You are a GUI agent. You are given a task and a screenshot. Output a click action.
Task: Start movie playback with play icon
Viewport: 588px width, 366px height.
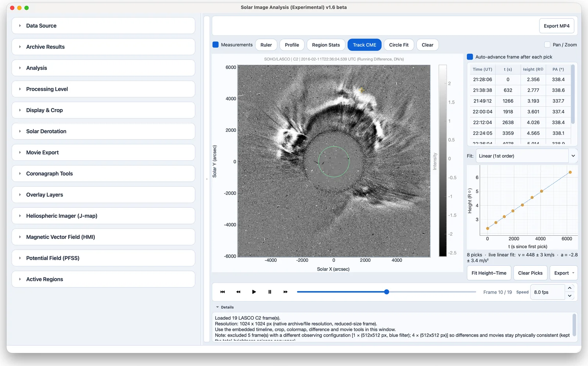point(254,292)
